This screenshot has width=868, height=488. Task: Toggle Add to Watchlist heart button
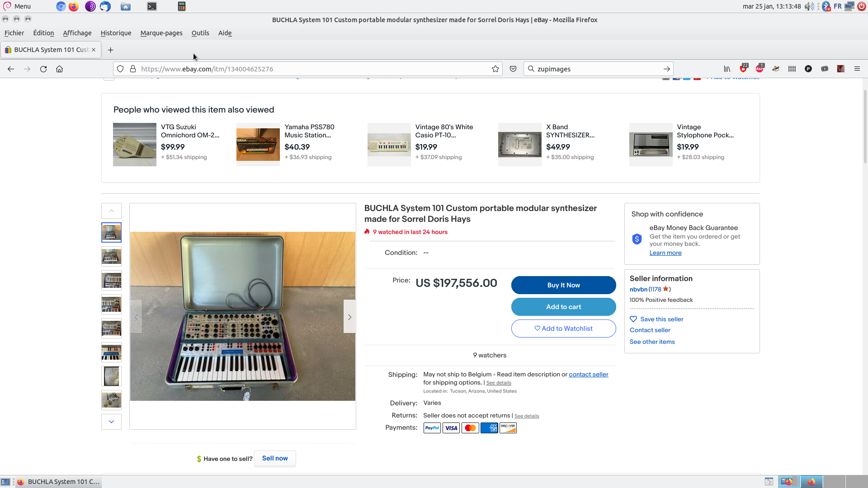point(563,328)
